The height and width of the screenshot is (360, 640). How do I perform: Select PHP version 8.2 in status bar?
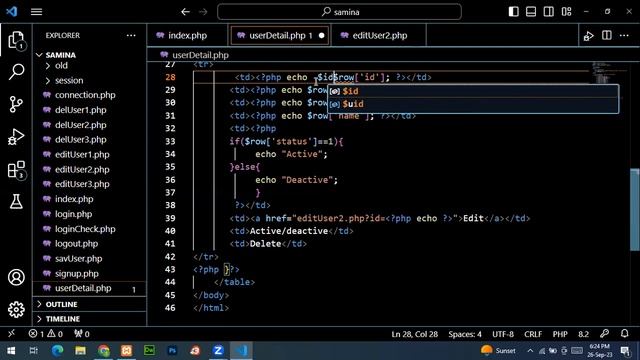tap(583, 334)
